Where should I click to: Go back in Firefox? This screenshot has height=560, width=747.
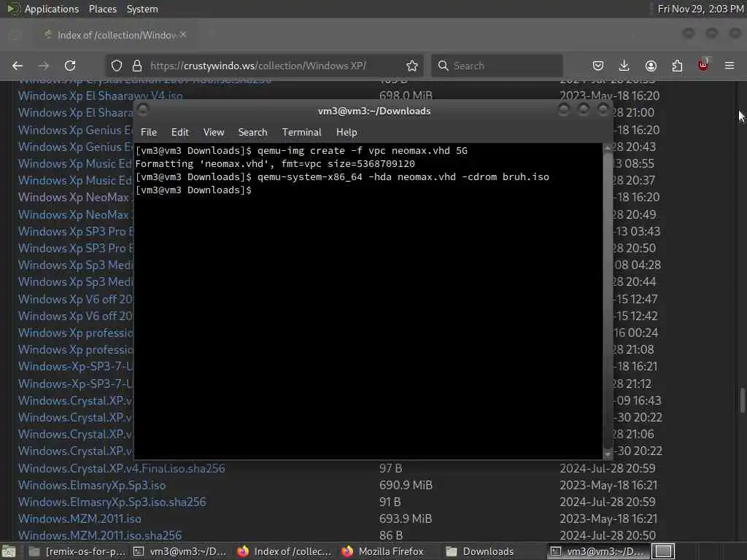coord(18,66)
